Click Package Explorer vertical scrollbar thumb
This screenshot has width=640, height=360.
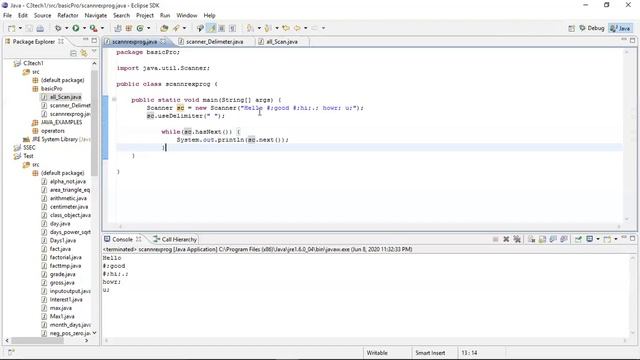pos(94,122)
